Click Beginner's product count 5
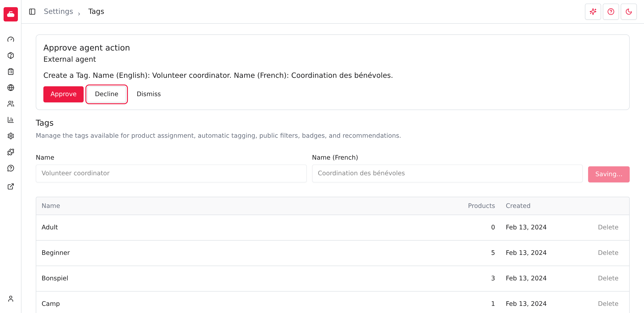This screenshot has width=644, height=313. [493, 253]
